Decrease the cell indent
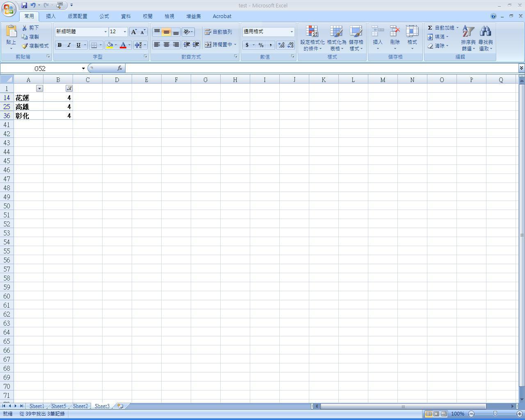This screenshot has height=420, width=525. [x=187, y=45]
